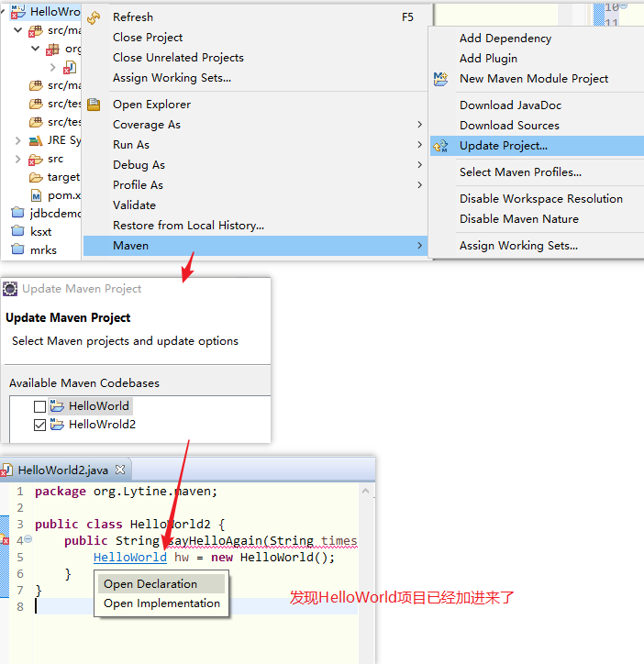This screenshot has width=644, height=664.
Task: Open the Profile As submenu arrow
Action: pos(419,185)
